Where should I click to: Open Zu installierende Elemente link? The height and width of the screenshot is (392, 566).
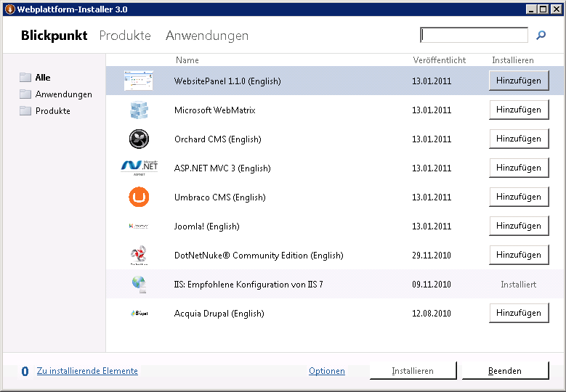coord(87,371)
